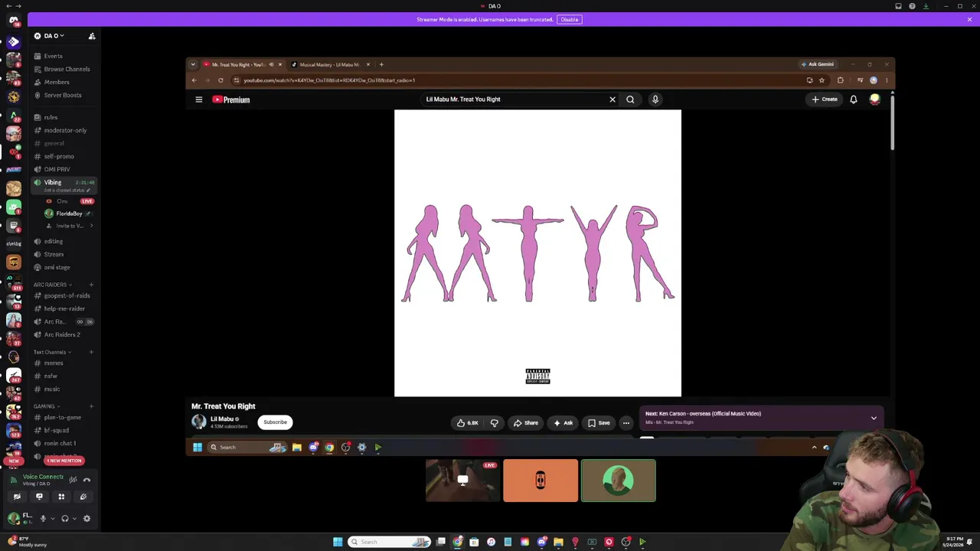Open Server Boosts in Discord

coord(63,95)
